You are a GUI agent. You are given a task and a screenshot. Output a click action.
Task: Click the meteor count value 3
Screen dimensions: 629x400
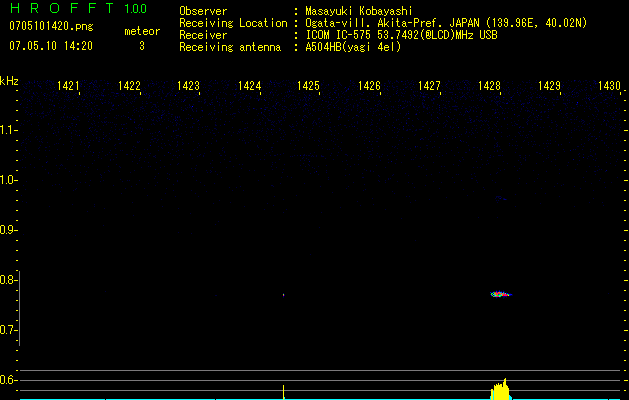142,46
